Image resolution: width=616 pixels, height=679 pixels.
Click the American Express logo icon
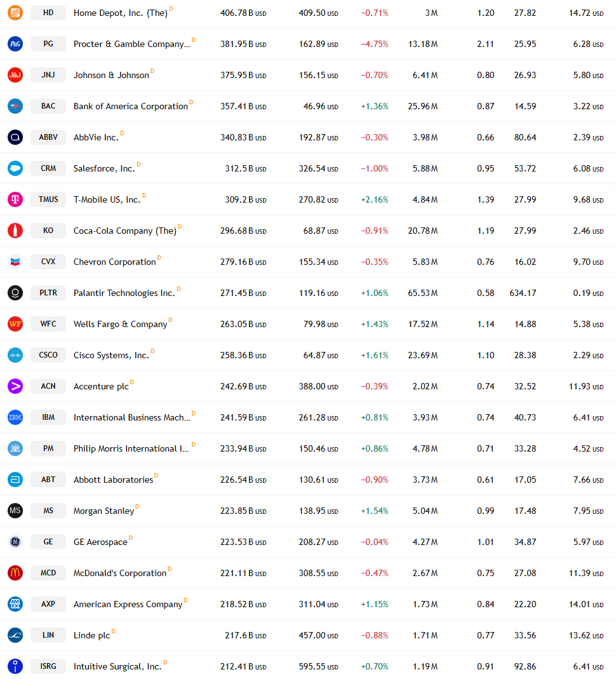(x=15, y=604)
